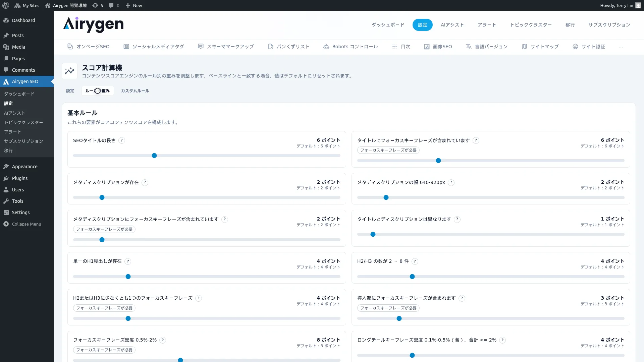This screenshot has height=362, width=644.
Task: Open AIアシスト in the sidebar submenu
Action: (15, 113)
